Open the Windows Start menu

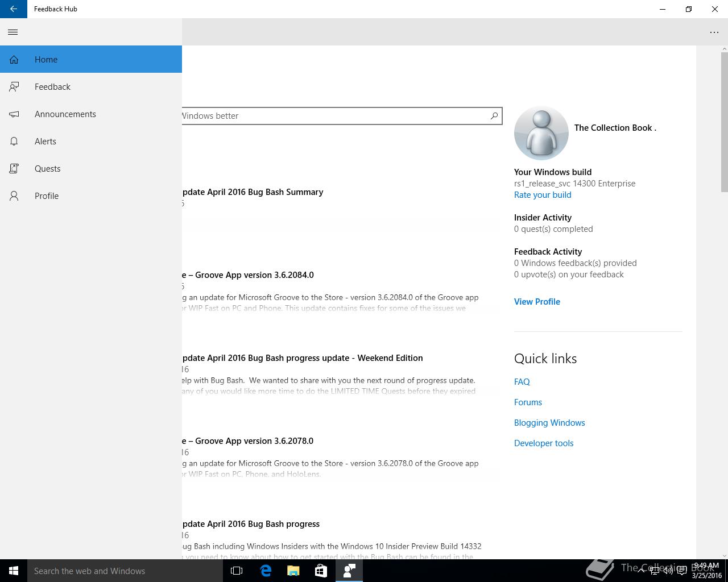(x=14, y=571)
